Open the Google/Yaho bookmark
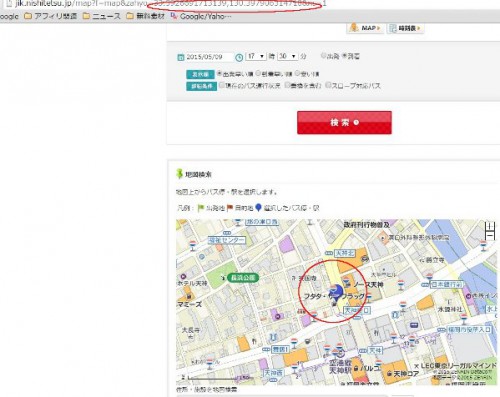 201,16
